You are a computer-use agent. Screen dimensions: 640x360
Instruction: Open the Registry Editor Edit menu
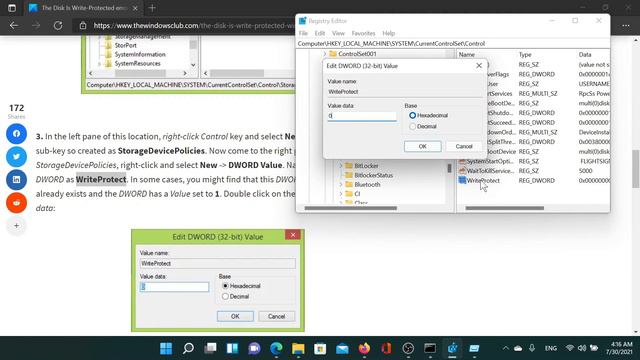point(320,33)
